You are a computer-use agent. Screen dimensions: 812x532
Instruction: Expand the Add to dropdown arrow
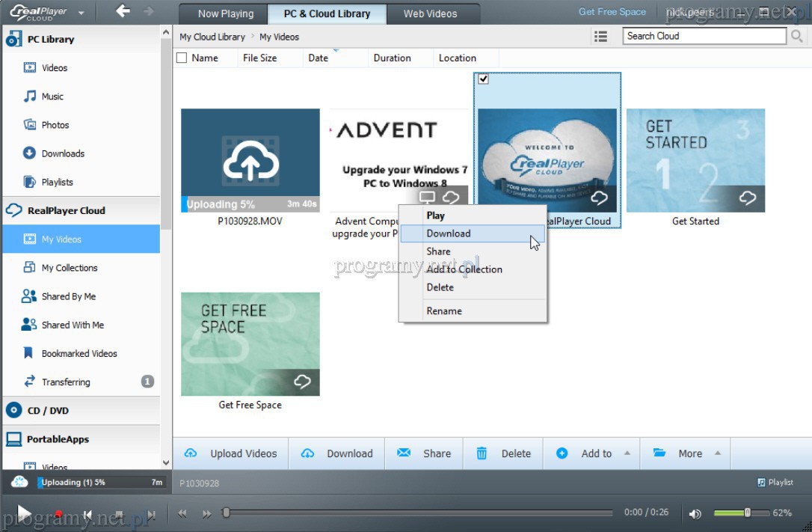[627, 453]
